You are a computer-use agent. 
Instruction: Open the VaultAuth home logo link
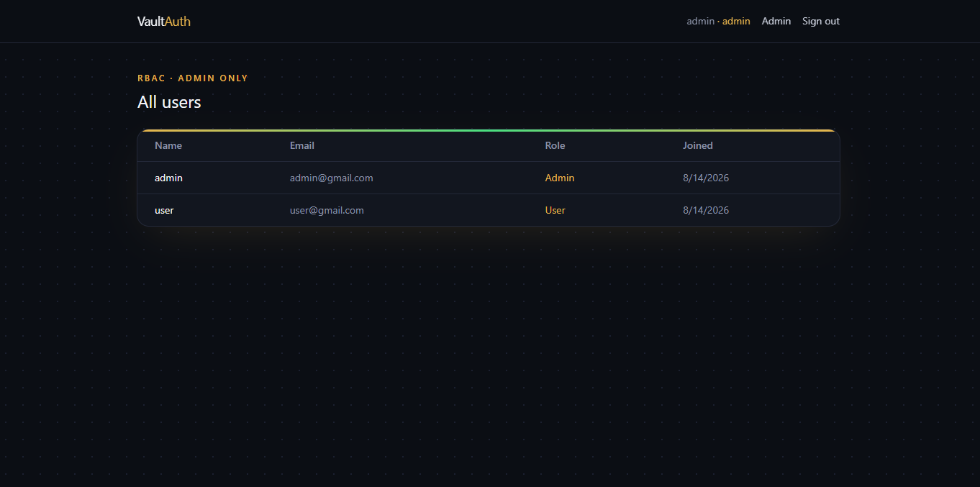pos(164,22)
